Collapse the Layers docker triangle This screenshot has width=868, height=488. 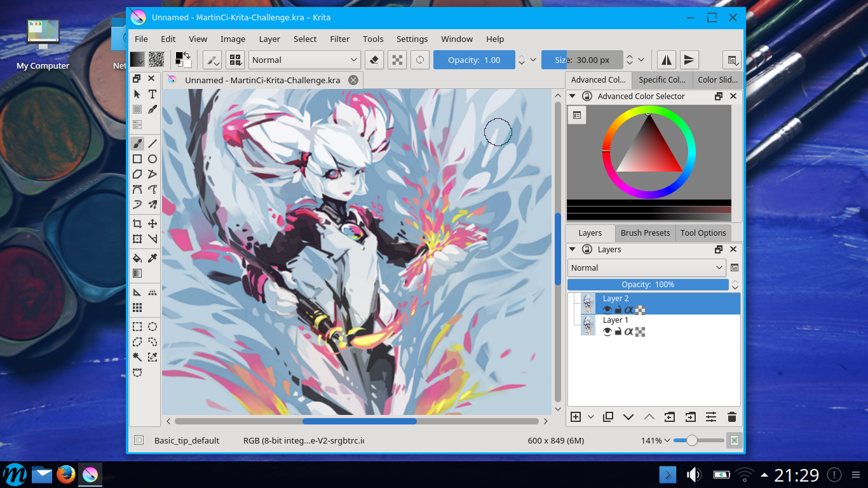(x=573, y=250)
